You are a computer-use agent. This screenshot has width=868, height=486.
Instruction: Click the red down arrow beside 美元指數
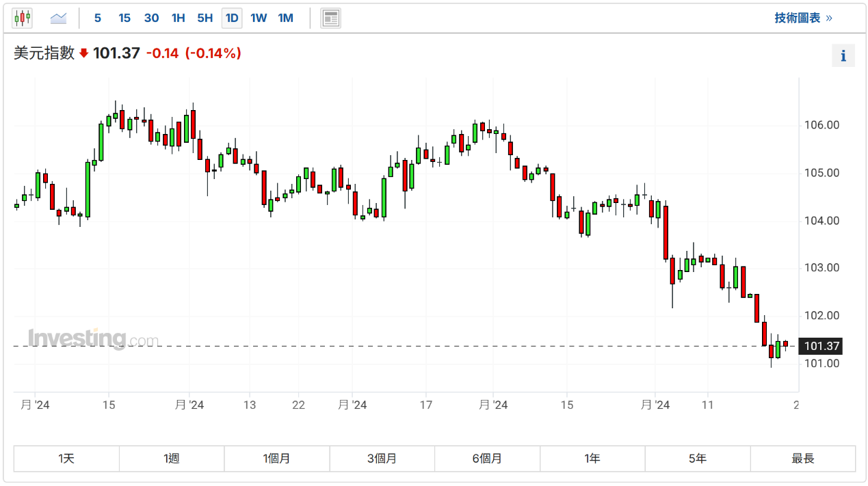click(x=84, y=53)
